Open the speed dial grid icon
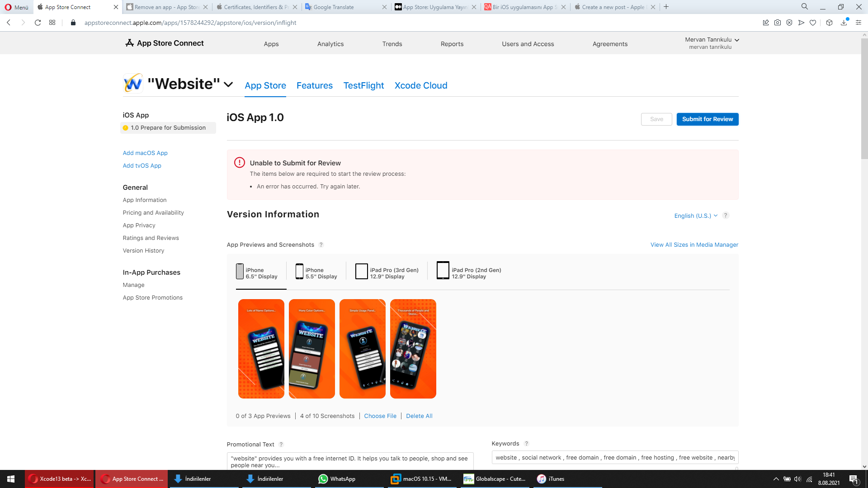The width and height of the screenshot is (868, 488). [52, 23]
